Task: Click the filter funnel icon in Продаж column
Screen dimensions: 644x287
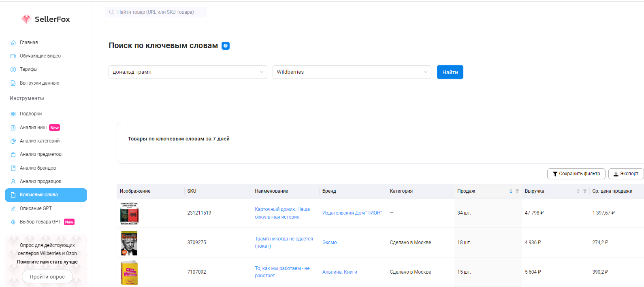Action: (x=517, y=191)
